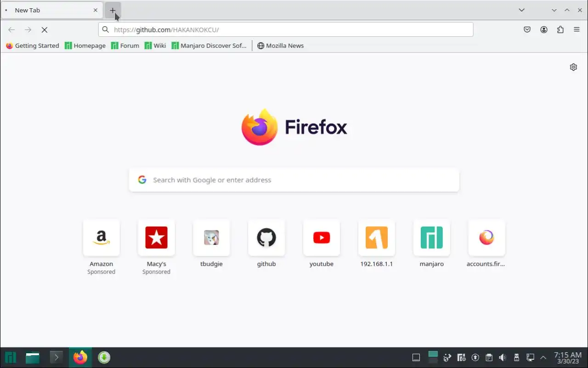Minimize window with down chevron
The width and height of the screenshot is (588, 368).
[554, 10]
